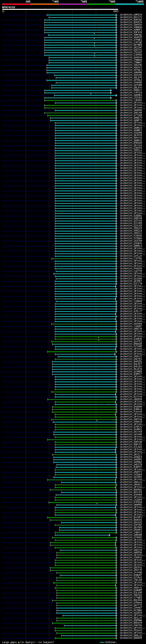Select the BP074718 query name
The height and width of the screenshot is (644, 146).
8,8
